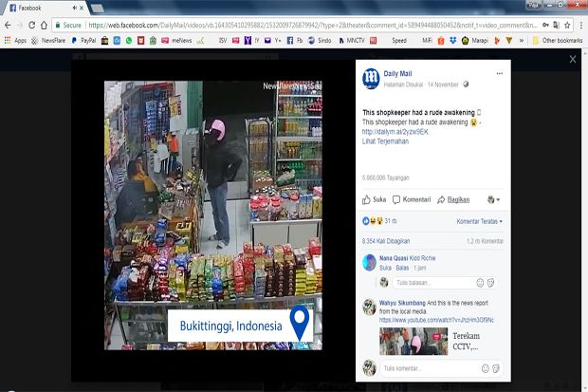Viewport: 588px width, 392px height.
Task: Click the Suka thumbs-up like button
Action: coord(374,199)
